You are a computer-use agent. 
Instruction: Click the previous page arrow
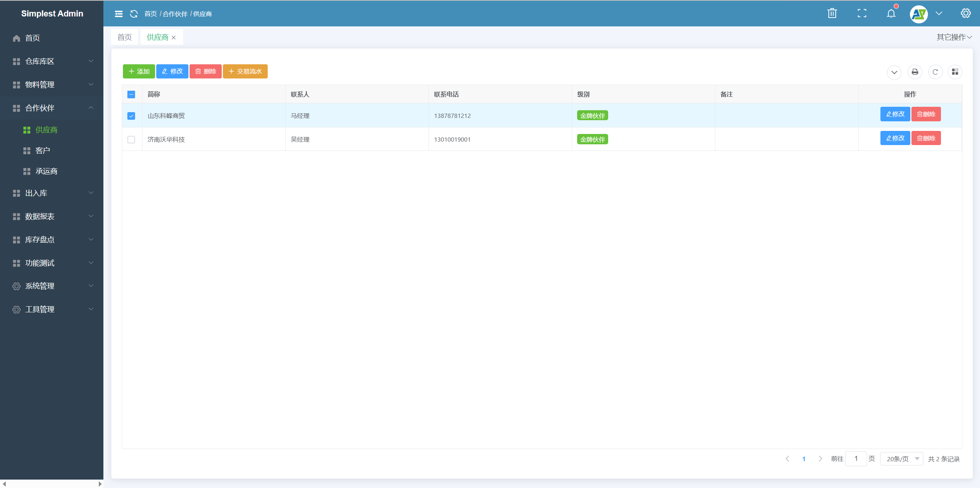787,459
